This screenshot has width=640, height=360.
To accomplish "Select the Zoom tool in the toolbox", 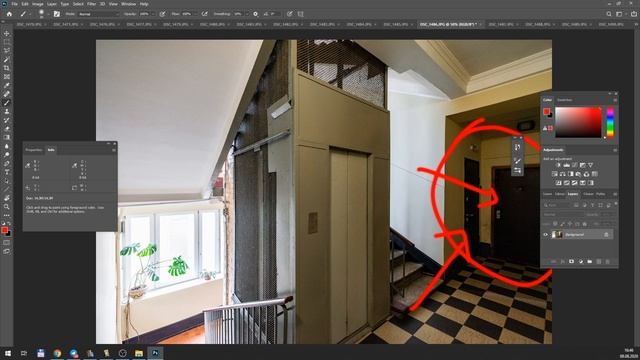I will pyautogui.click(x=7, y=207).
